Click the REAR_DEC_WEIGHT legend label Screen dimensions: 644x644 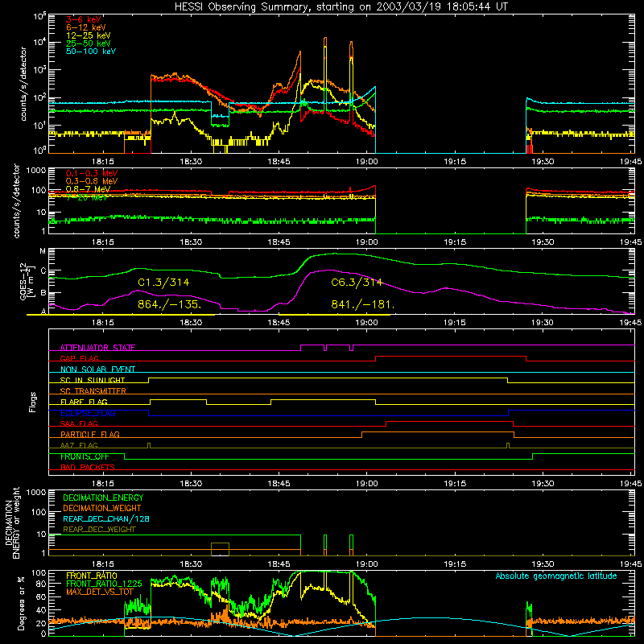(99, 530)
